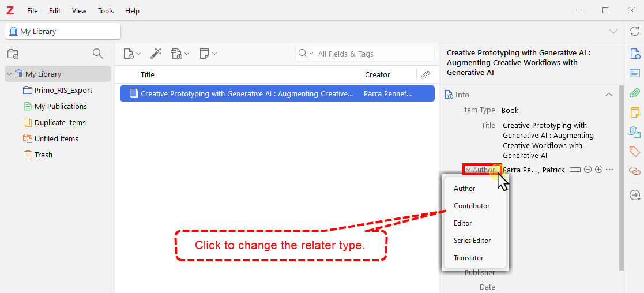
Task: Remove the creator with the minus button
Action: pyautogui.click(x=587, y=170)
